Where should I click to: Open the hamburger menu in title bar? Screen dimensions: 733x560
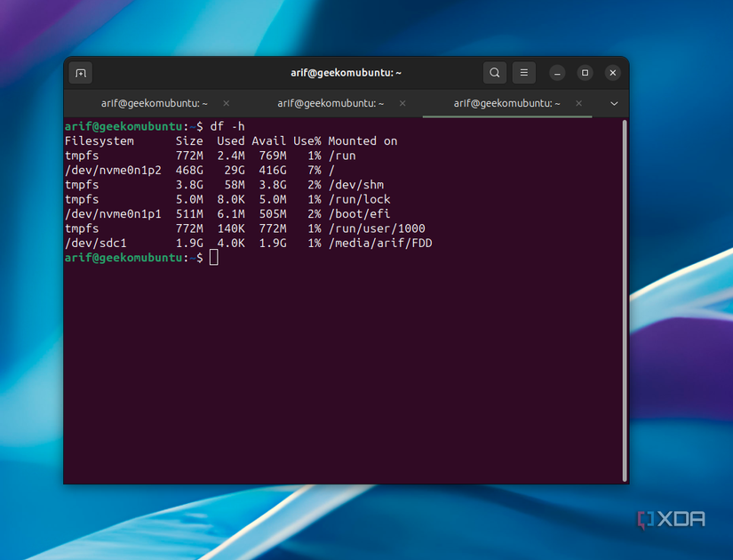(x=524, y=73)
